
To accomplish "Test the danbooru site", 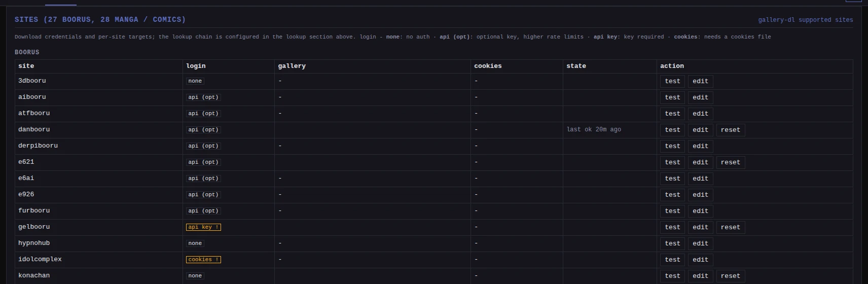I will point(672,130).
